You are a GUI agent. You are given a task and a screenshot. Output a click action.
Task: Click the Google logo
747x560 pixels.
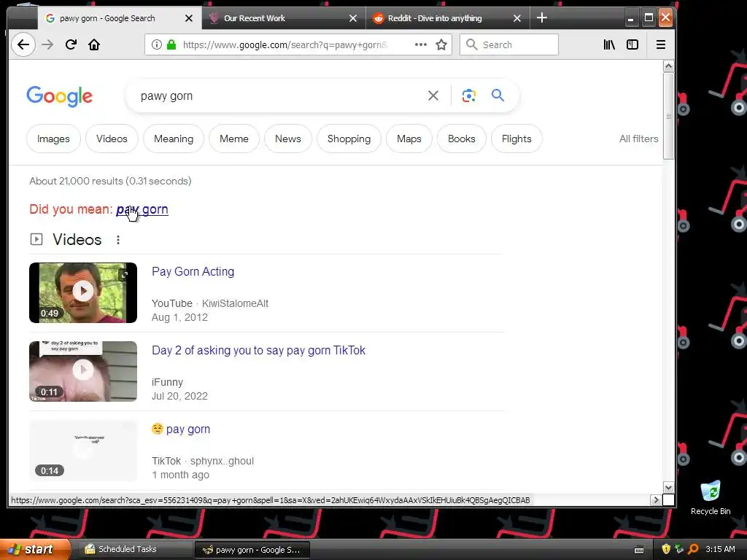(60, 97)
